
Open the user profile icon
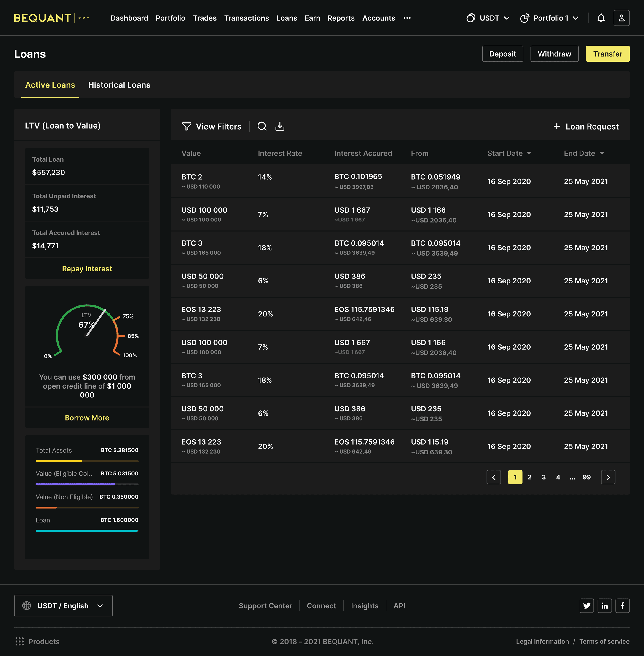(621, 18)
